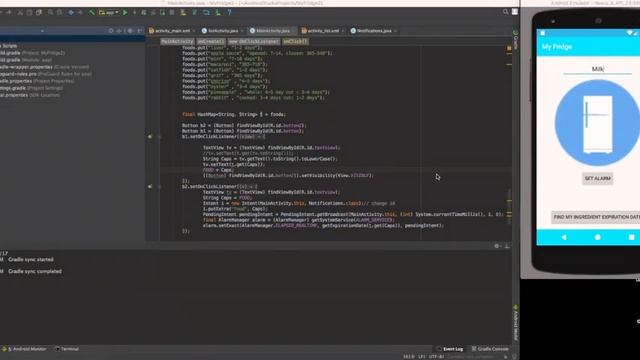
Task: Tap SET ALARM button in emulator
Action: point(598,178)
